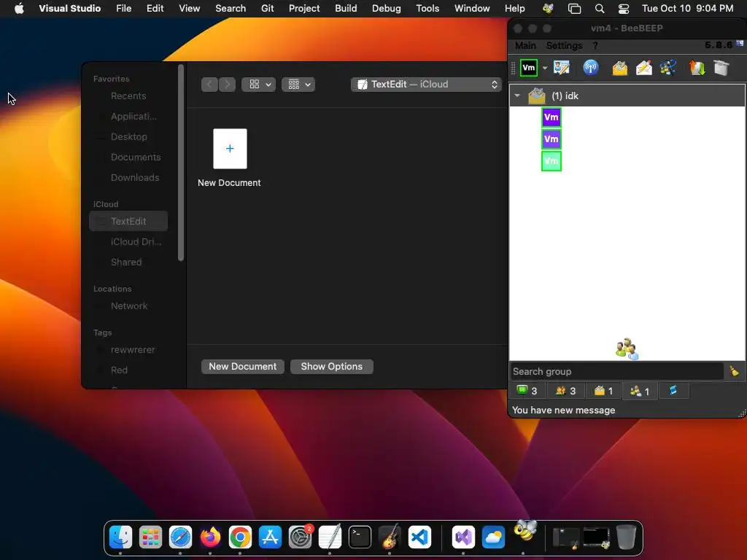Open the Main menu in BeeBEEP
Screen dimensions: 747x560
pos(525,46)
